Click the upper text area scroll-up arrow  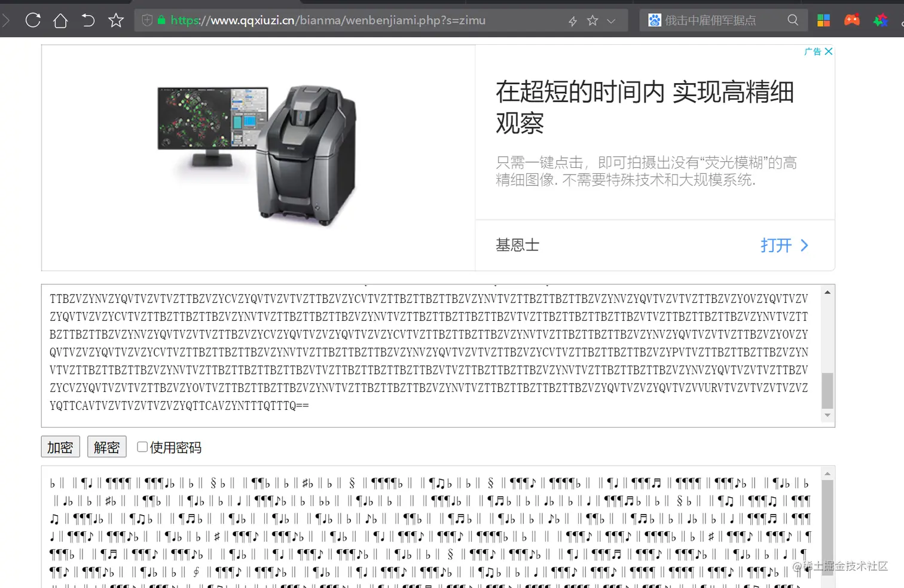pyautogui.click(x=827, y=292)
